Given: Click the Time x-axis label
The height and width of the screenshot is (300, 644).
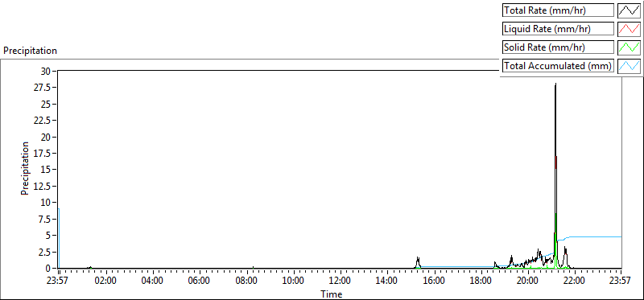Looking at the screenshot, I should [331, 294].
